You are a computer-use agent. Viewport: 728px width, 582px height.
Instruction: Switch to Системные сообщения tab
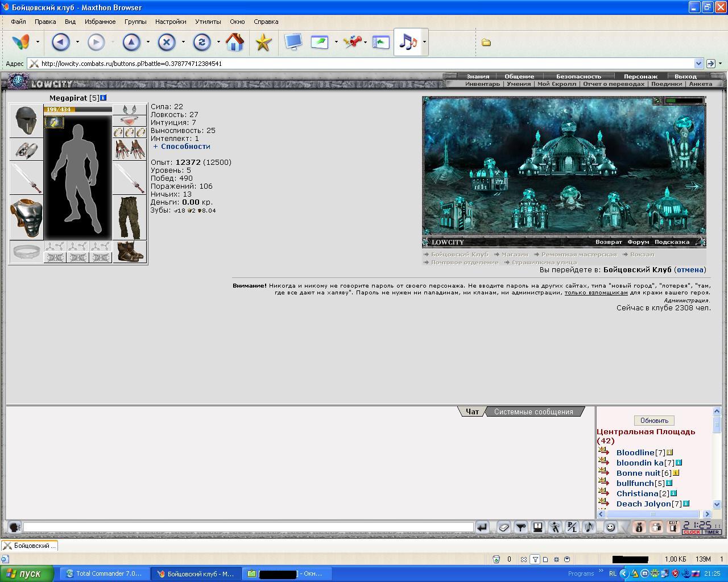(533, 411)
